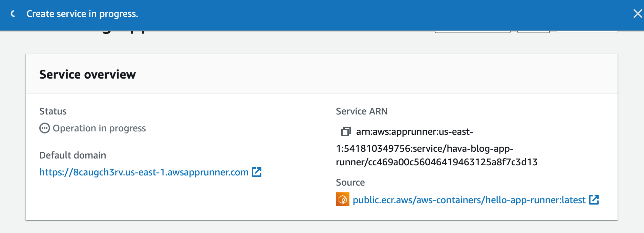Click the Service ARN label
The image size is (644, 233).
362,111
